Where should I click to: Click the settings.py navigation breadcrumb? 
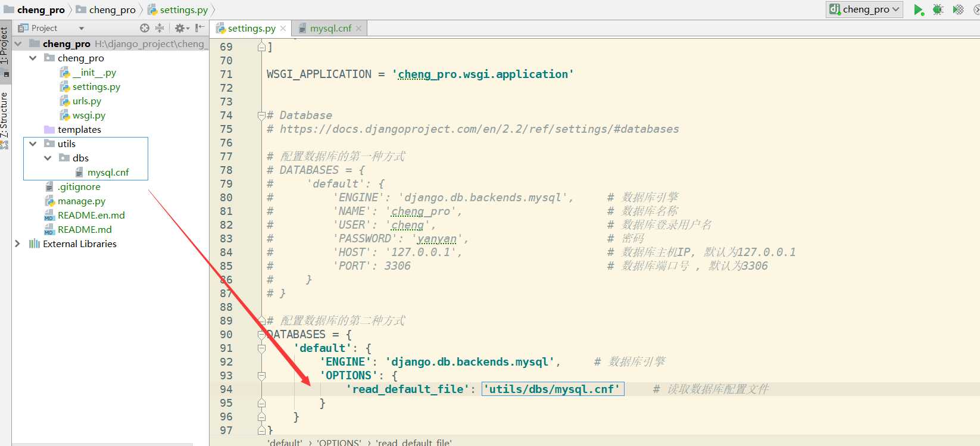pyautogui.click(x=178, y=10)
